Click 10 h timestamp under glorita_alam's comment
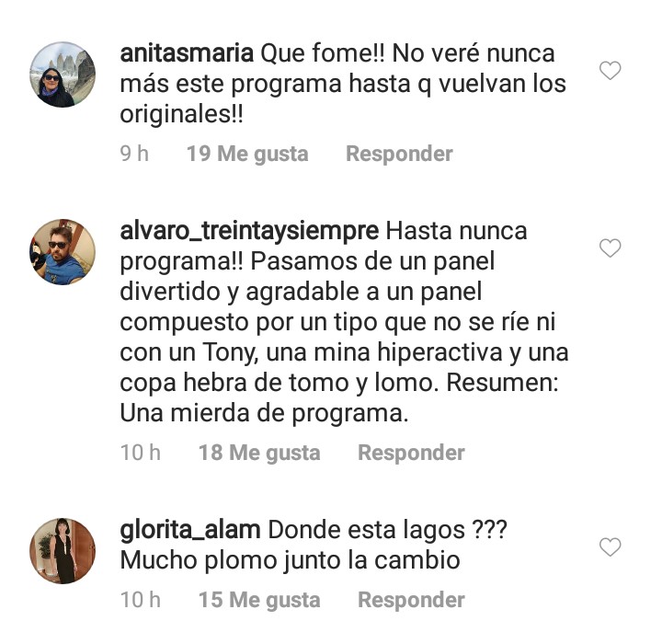The image size is (662, 644). tap(140, 601)
